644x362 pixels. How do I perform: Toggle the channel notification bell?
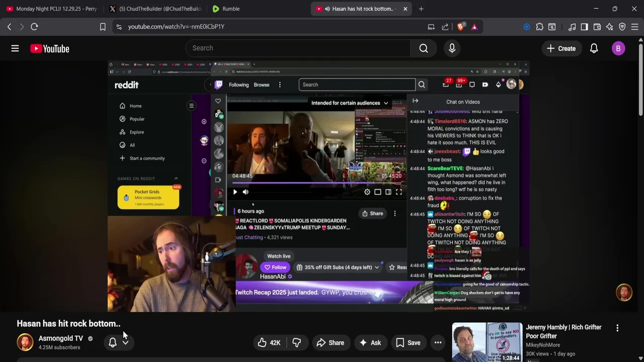click(x=113, y=342)
